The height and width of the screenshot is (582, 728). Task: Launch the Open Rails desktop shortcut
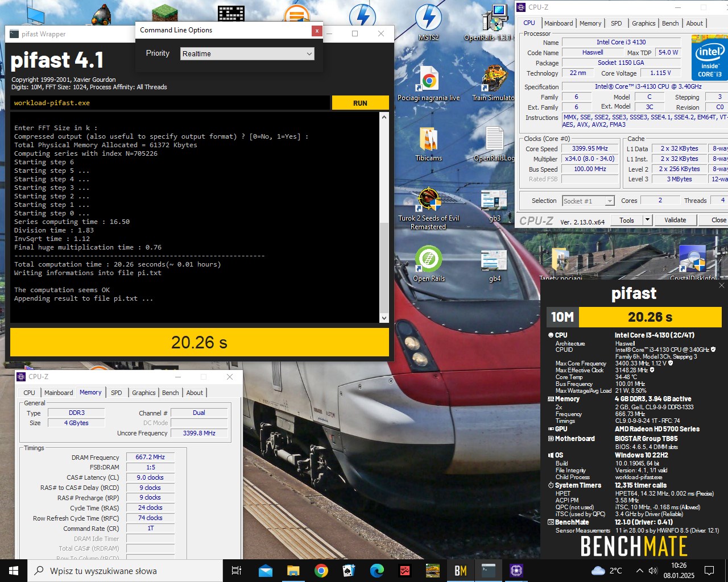[x=429, y=264]
